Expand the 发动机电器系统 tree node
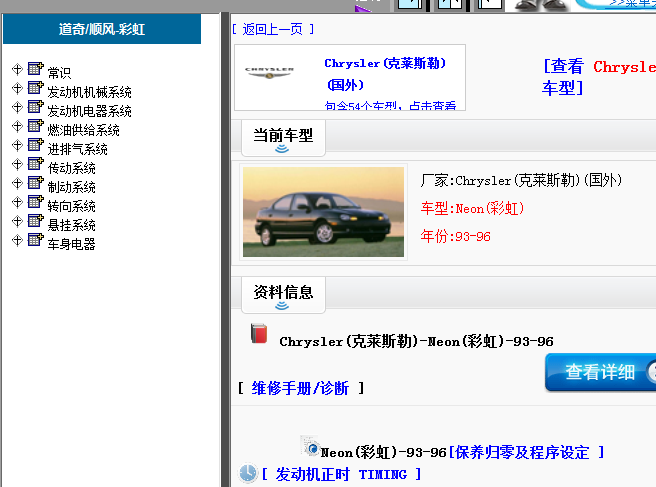 pyautogui.click(x=17, y=107)
